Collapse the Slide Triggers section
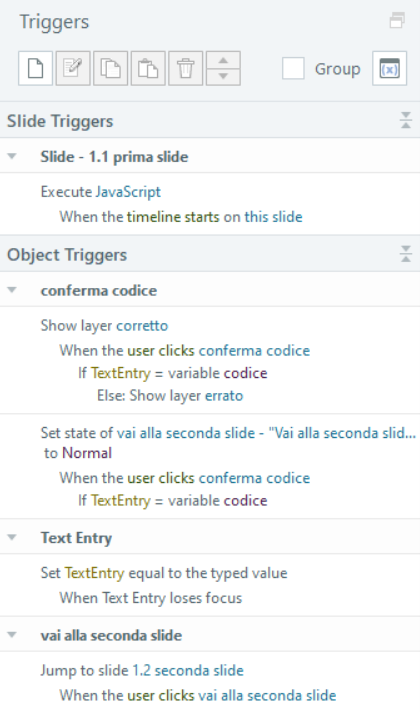The height and width of the screenshot is (712, 420). point(405,120)
